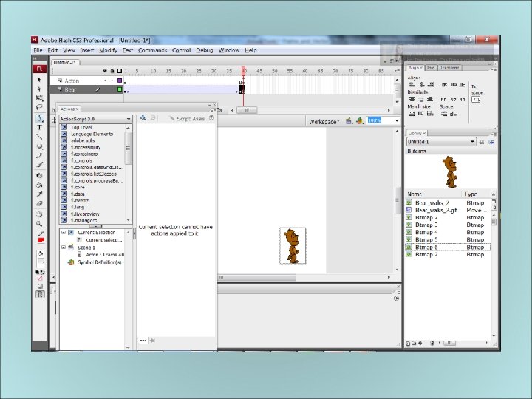Sort library by Name column header

pos(433,194)
